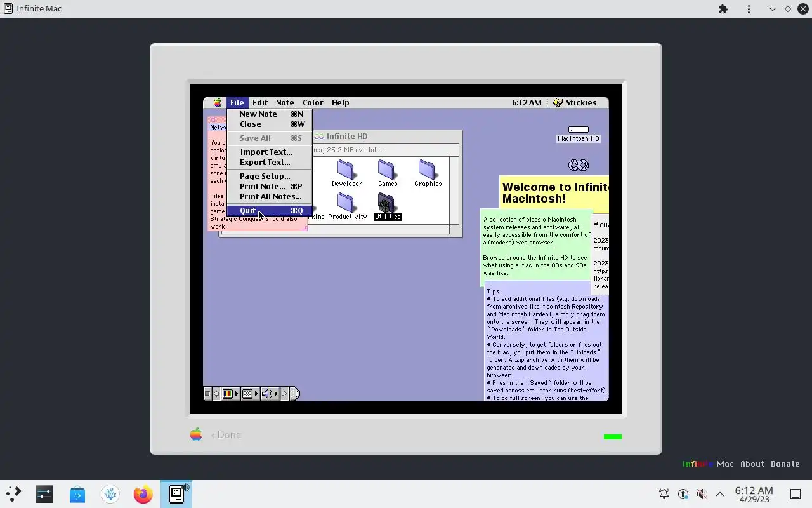Launch Firefox from the taskbar
This screenshot has height=508, width=812.
tap(143, 493)
